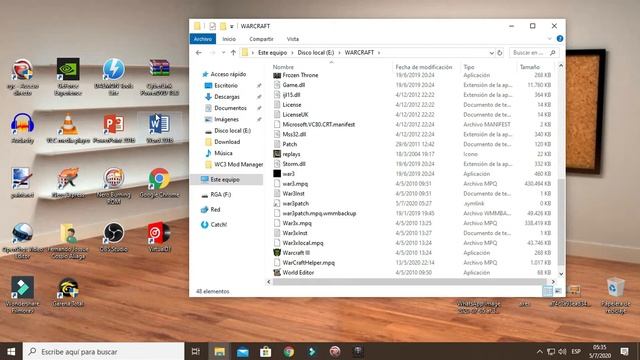Screen dimensions: 640x360
Task: Open Descargas in the navigation pane
Action: [x=227, y=97]
